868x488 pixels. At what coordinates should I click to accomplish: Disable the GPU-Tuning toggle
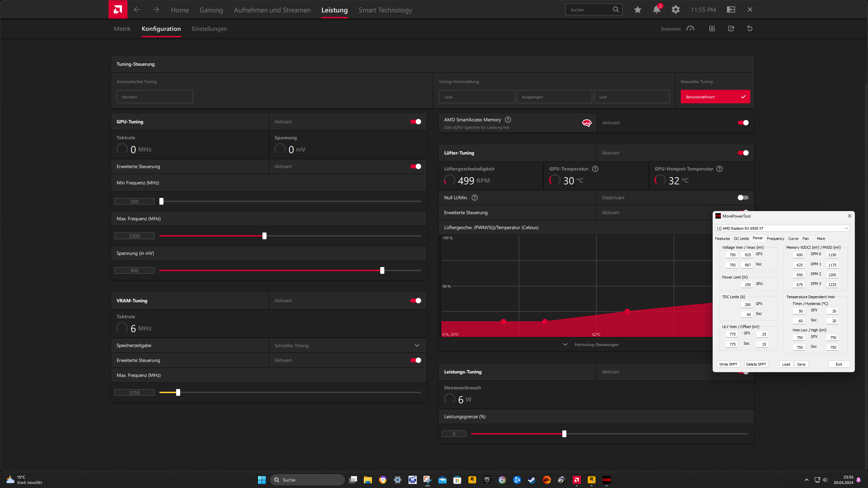click(415, 122)
